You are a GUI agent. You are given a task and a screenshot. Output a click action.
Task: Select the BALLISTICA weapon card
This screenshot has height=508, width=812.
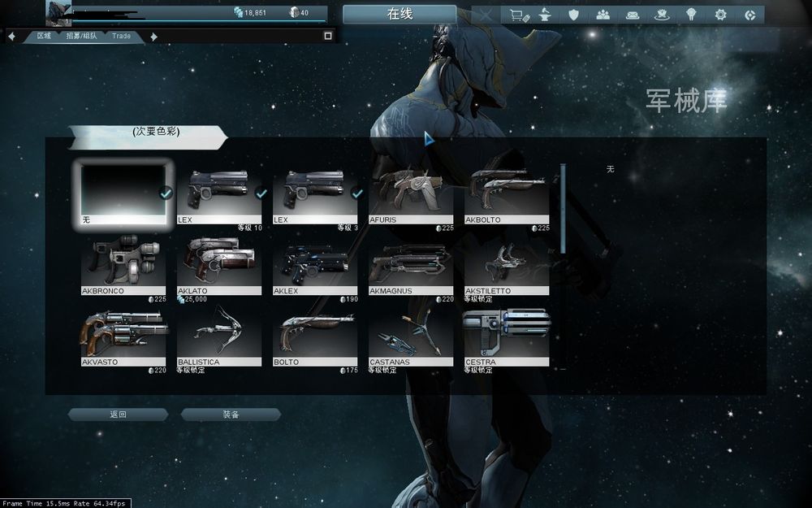click(219, 337)
